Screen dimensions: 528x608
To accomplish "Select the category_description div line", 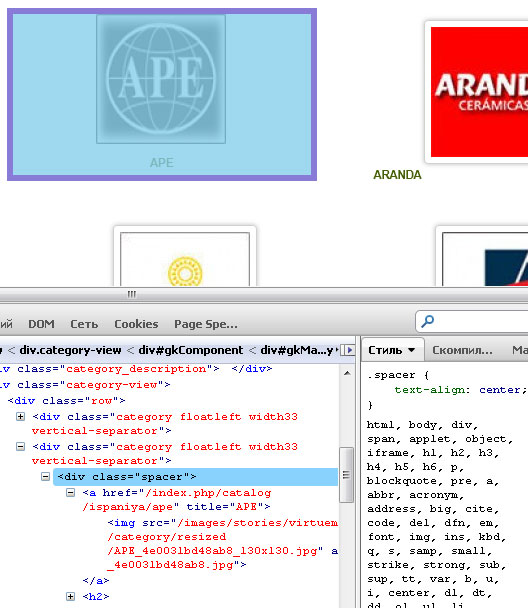I will [136, 369].
